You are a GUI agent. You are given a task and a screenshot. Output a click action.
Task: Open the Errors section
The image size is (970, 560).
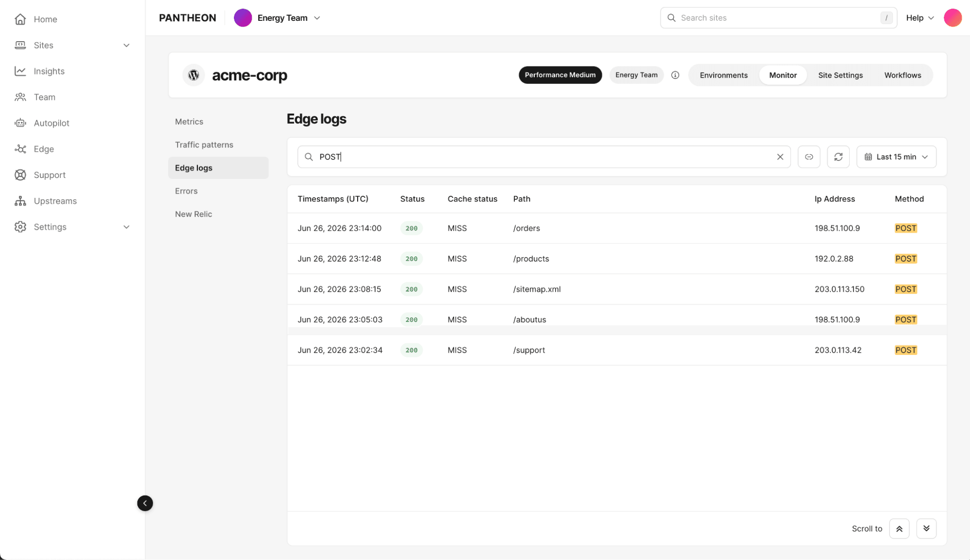pos(186,191)
